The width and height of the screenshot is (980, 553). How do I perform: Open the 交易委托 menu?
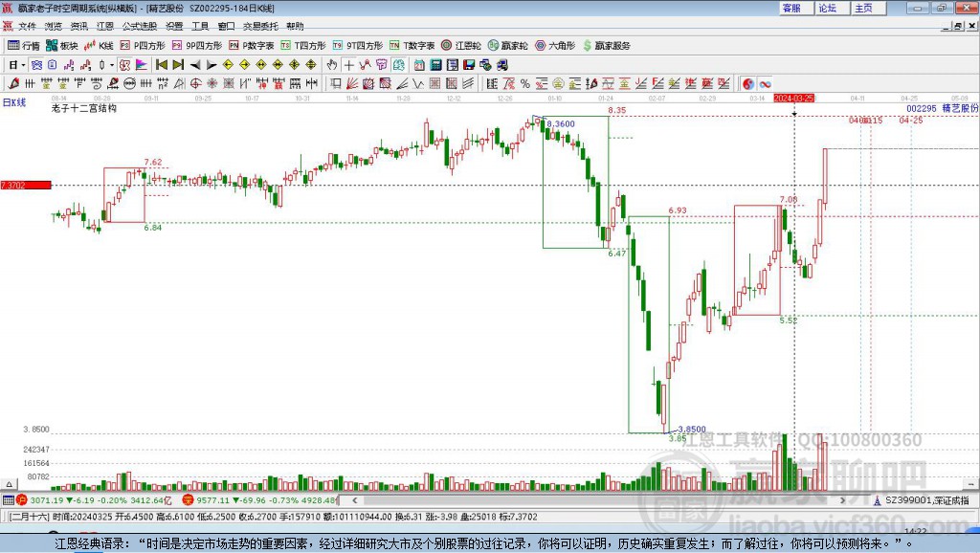coord(260,26)
